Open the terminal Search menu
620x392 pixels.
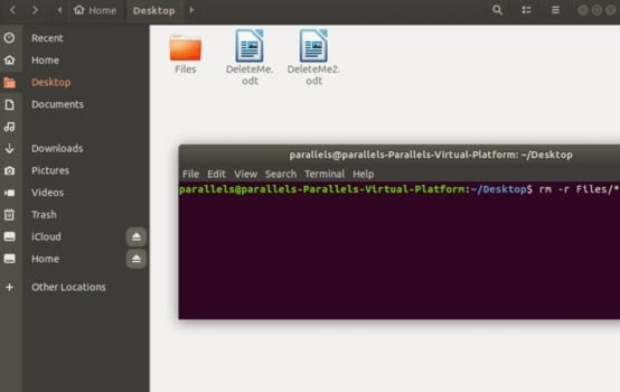pos(281,174)
